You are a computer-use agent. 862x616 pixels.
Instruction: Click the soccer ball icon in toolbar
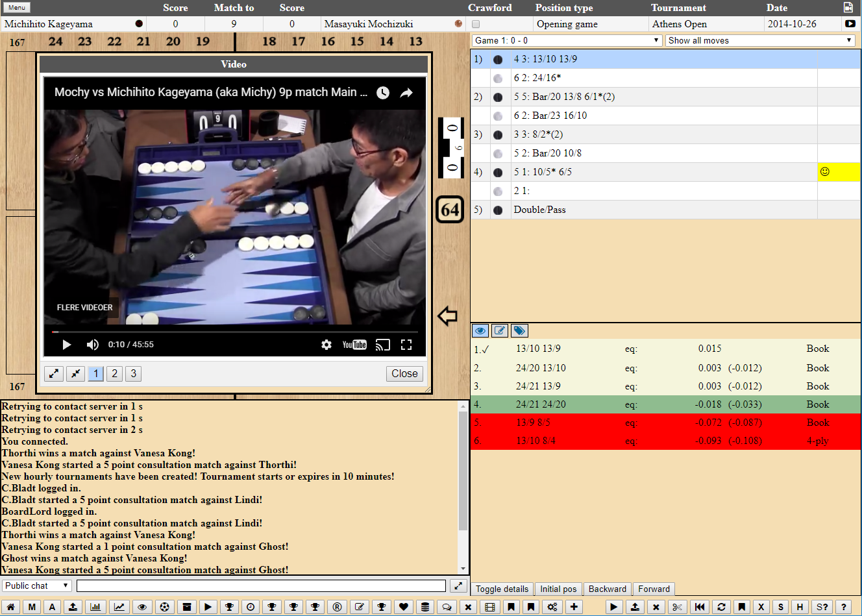[x=165, y=607]
